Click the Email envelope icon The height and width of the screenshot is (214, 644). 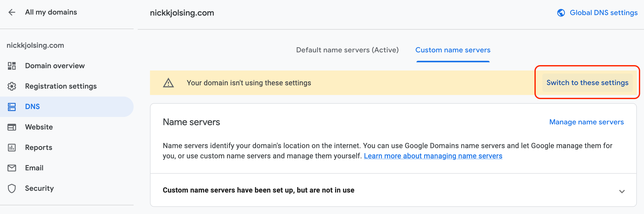[x=12, y=168]
